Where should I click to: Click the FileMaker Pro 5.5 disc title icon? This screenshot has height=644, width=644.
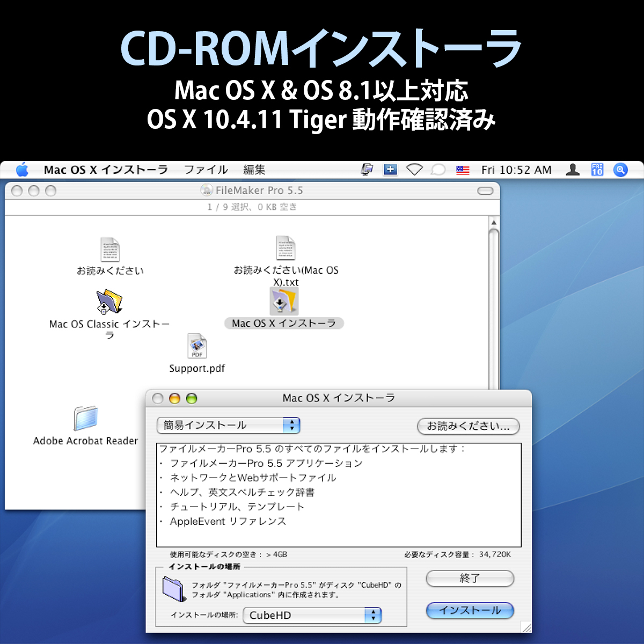(x=207, y=190)
